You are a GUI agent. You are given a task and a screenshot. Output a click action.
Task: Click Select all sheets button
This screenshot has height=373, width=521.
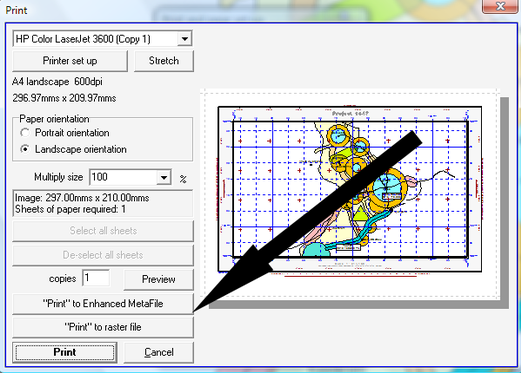coord(103,231)
